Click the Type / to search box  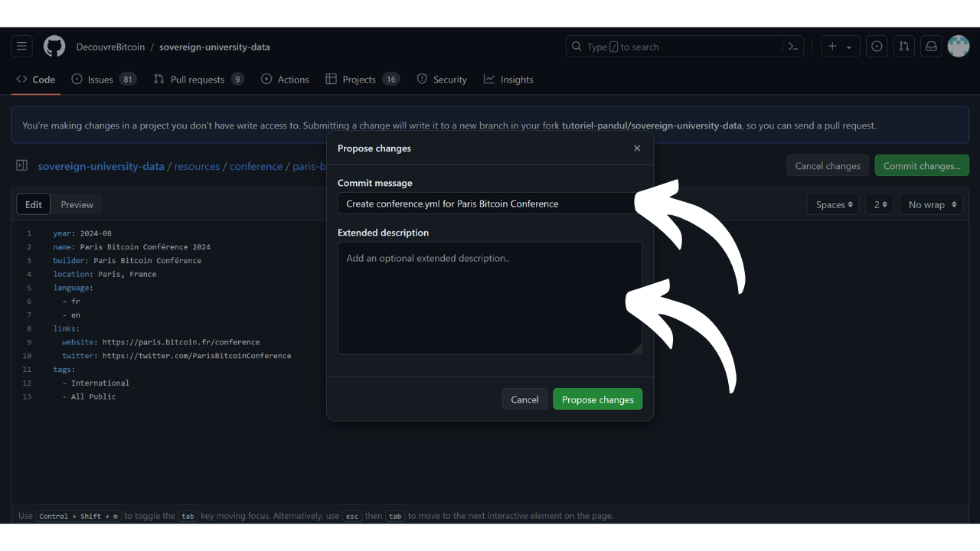tap(674, 47)
